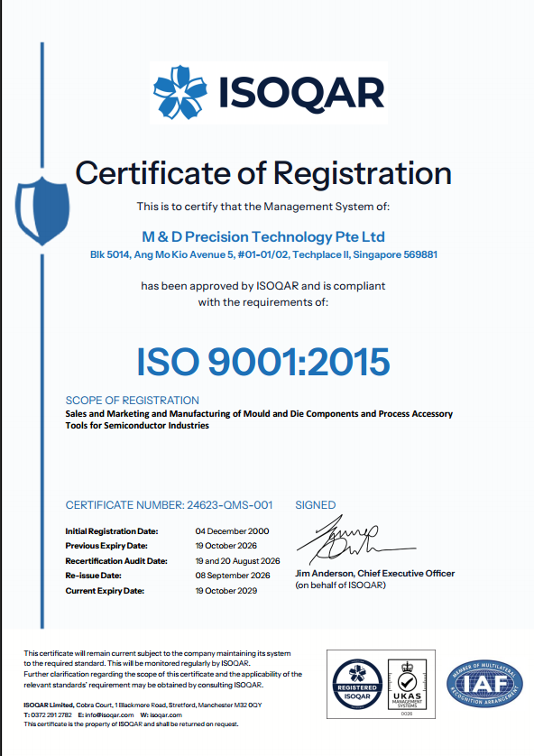534x756 pixels.
Task: Select the company name M & D Precision Technology
Action: click(263, 236)
